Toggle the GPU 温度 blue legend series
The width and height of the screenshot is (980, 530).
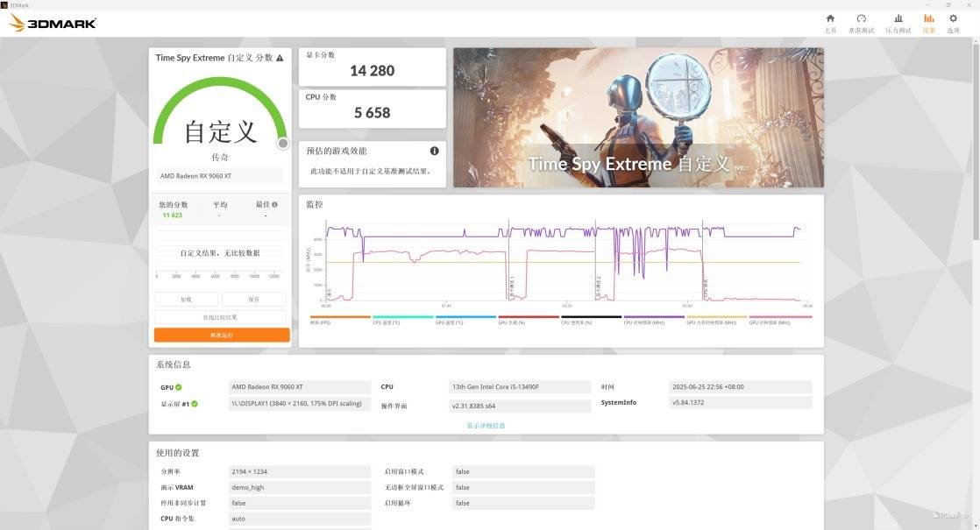click(x=465, y=319)
